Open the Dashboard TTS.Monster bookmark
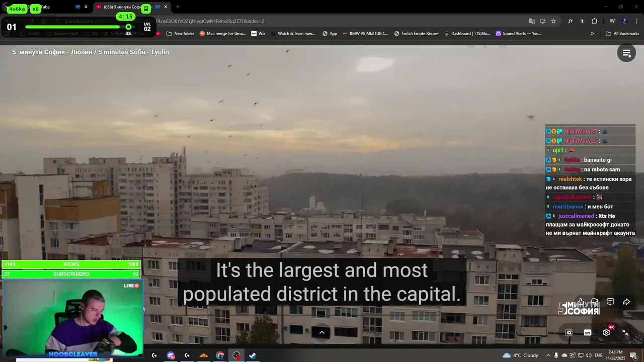 (467, 34)
